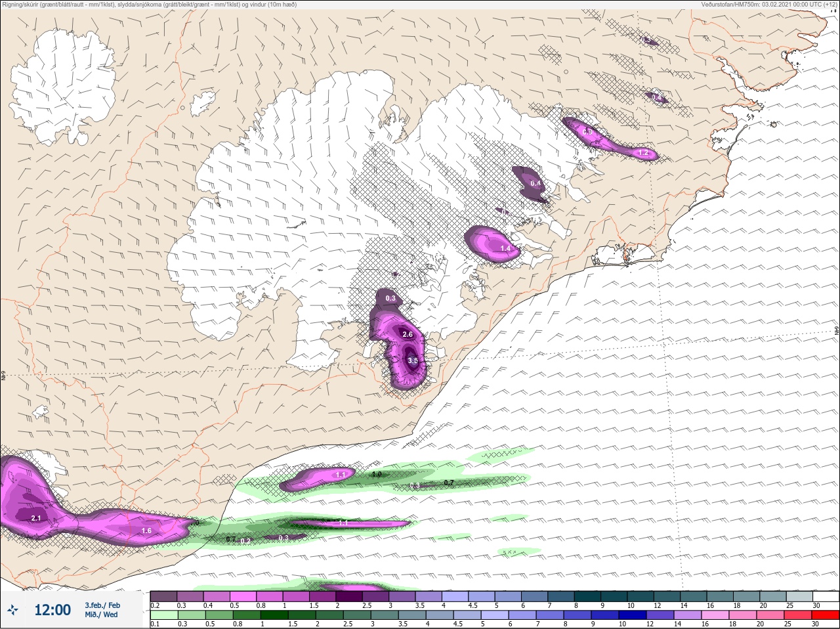Screen dimensions: 840x629
Task: Pick the pink 18 swatch in lower legend
Action: [744, 615]
